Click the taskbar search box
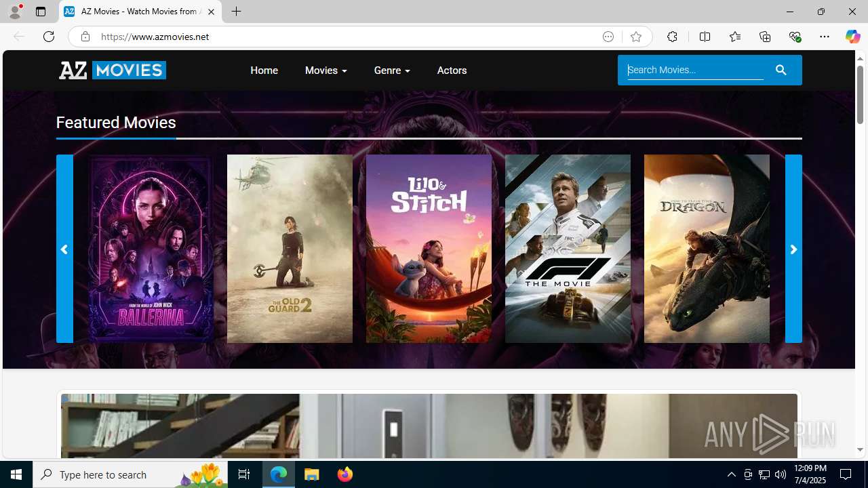 (x=130, y=474)
